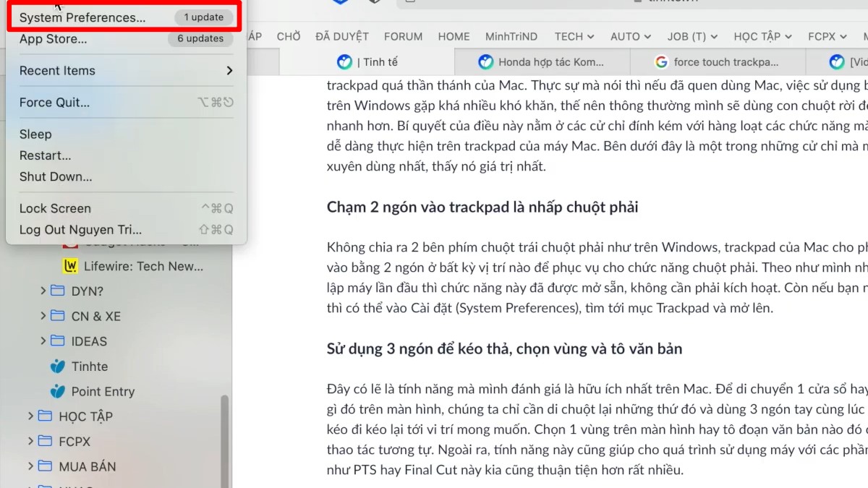Click the HỌC TẬP sidebar folder icon

(46, 416)
